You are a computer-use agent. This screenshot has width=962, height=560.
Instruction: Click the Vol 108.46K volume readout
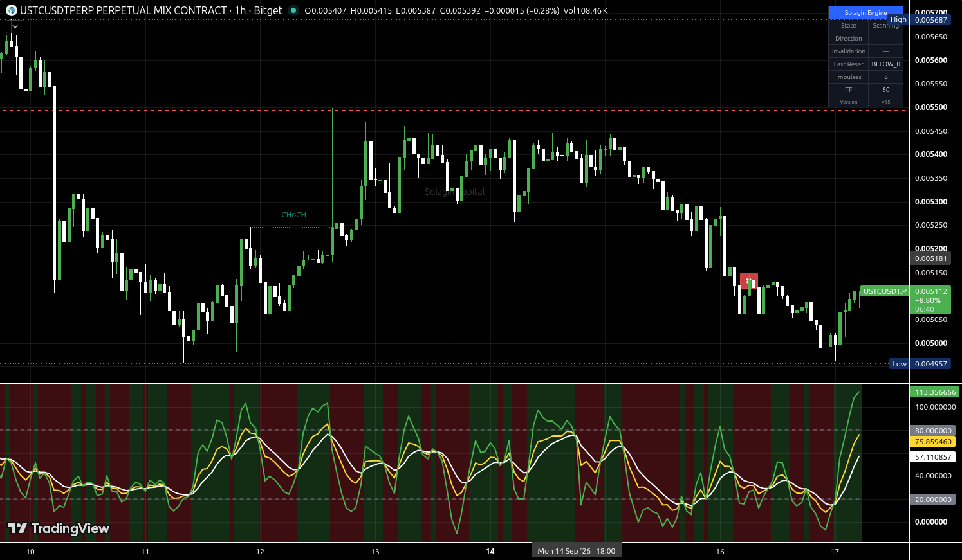click(586, 11)
